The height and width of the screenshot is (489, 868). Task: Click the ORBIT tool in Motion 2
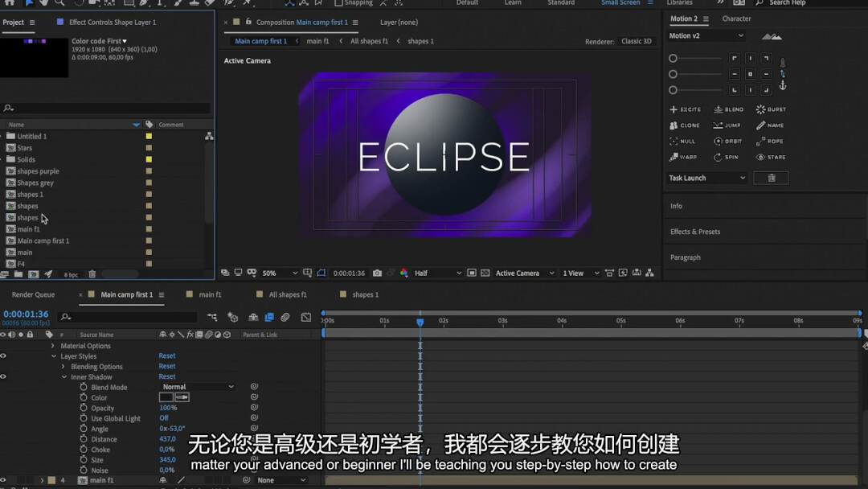pos(728,142)
